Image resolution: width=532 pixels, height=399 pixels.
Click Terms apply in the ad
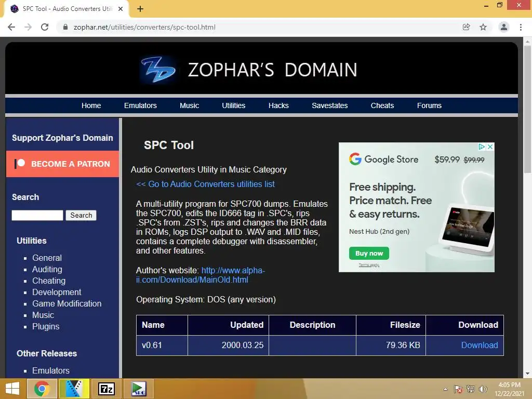369,265
